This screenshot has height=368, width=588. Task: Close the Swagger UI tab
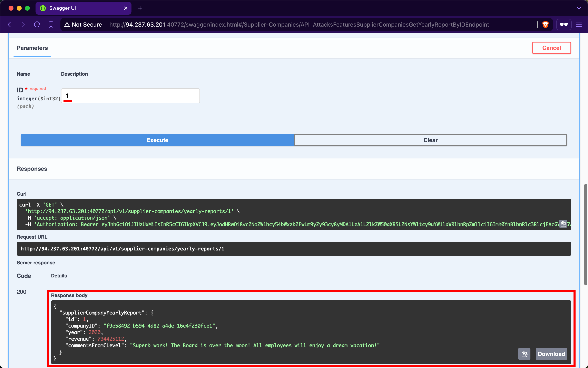pos(126,8)
